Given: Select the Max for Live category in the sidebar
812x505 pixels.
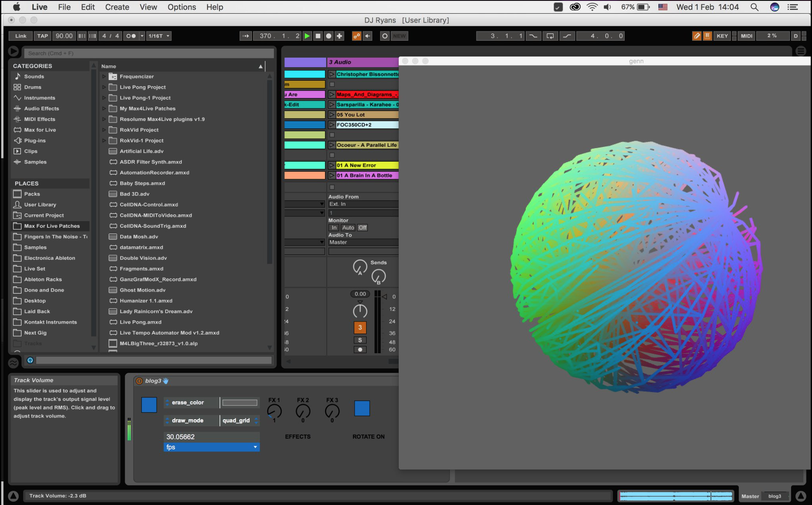Looking at the screenshot, I should tap(40, 130).
